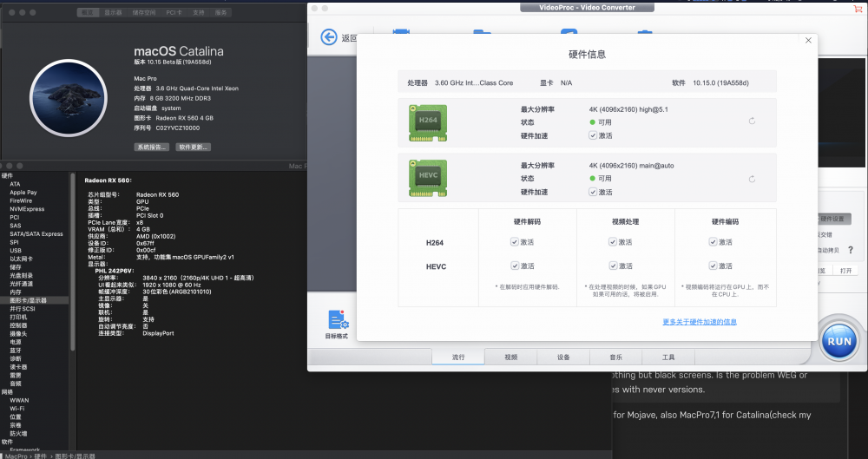Refresh the H264 hardware status

point(752,121)
